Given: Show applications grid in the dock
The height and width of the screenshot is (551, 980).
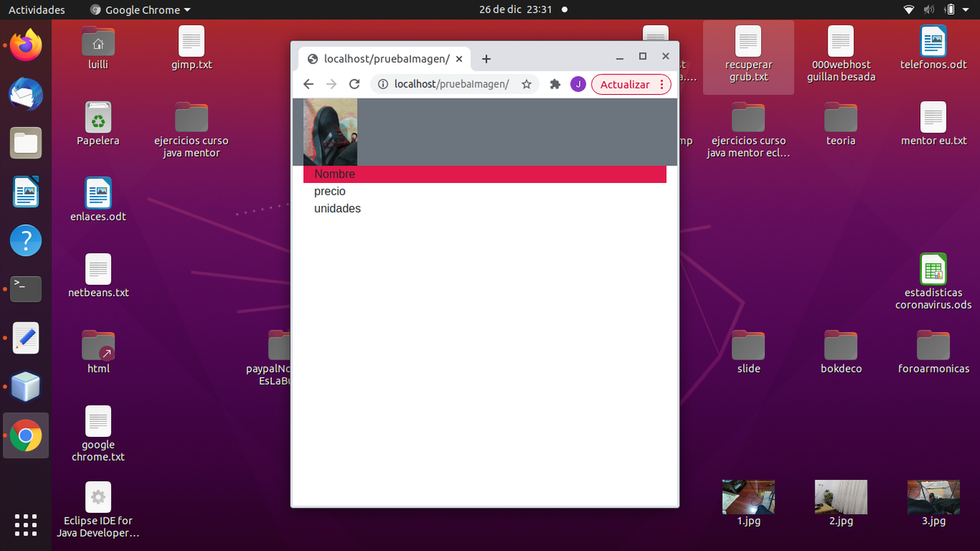Looking at the screenshot, I should click(x=25, y=525).
